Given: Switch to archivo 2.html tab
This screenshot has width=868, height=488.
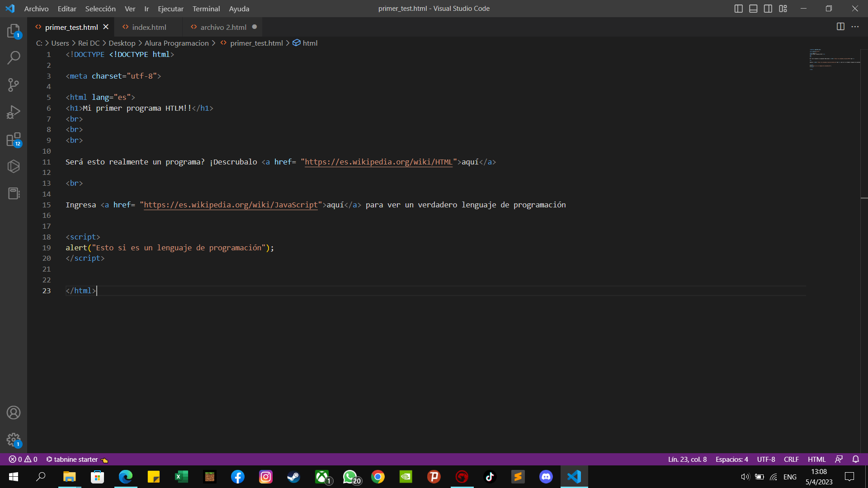Looking at the screenshot, I should pyautogui.click(x=223, y=27).
